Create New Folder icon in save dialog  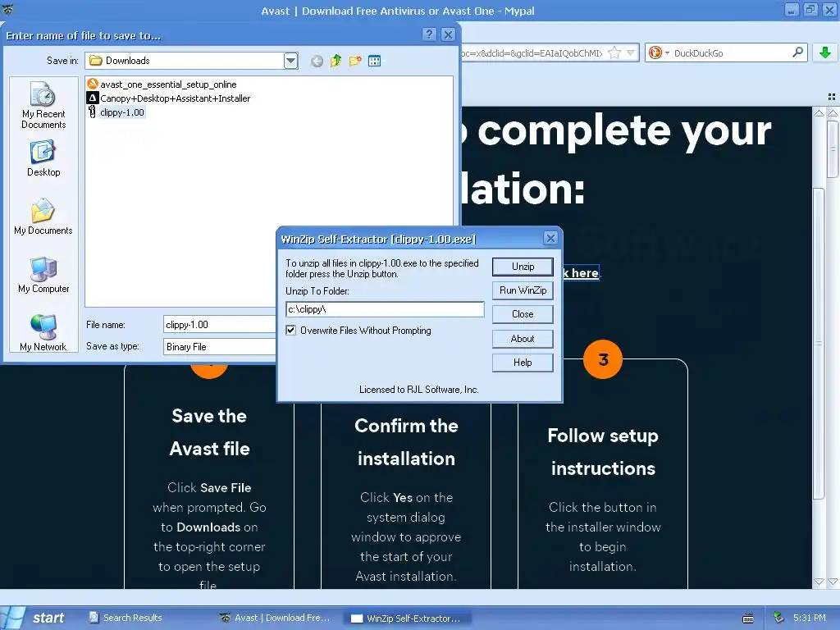(x=355, y=61)
